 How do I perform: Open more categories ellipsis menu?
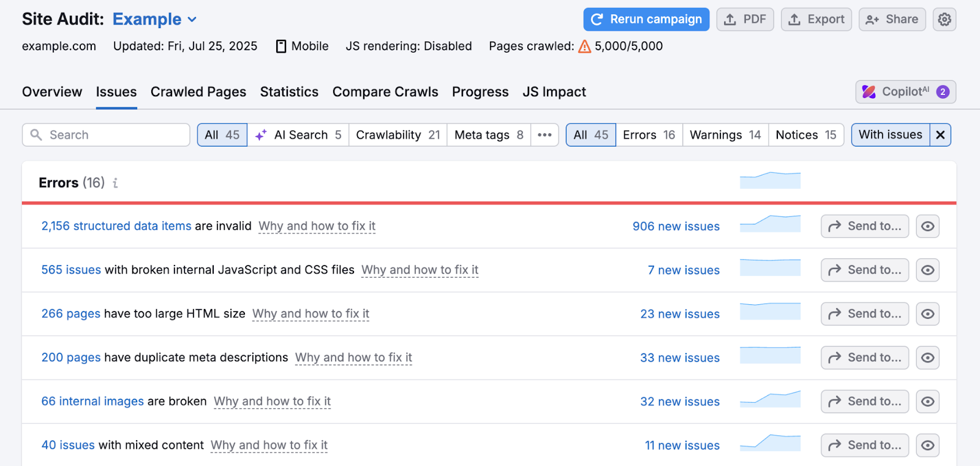pos(545,135)
